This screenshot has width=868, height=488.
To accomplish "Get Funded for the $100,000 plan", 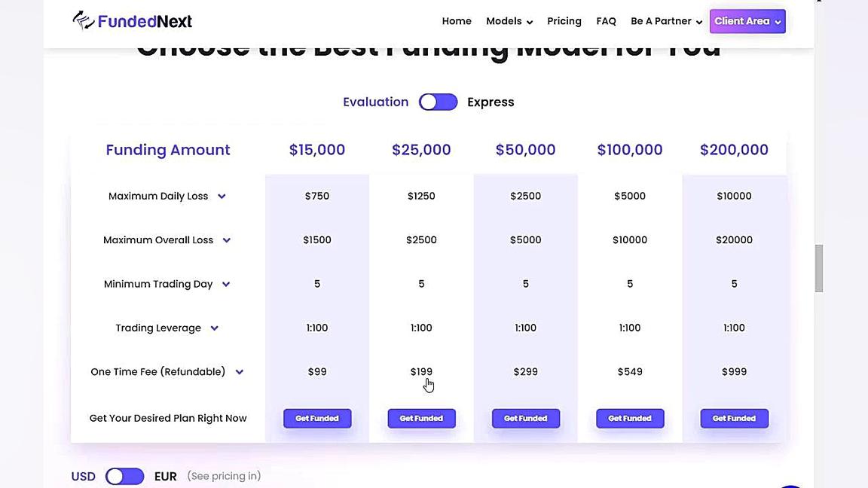I will coord(630,418).
